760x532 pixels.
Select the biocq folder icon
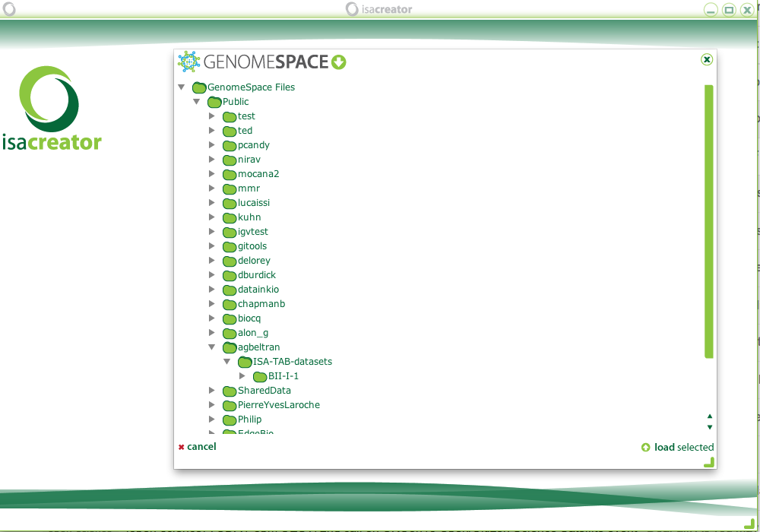pyautogui.click(x=230, y=318)
